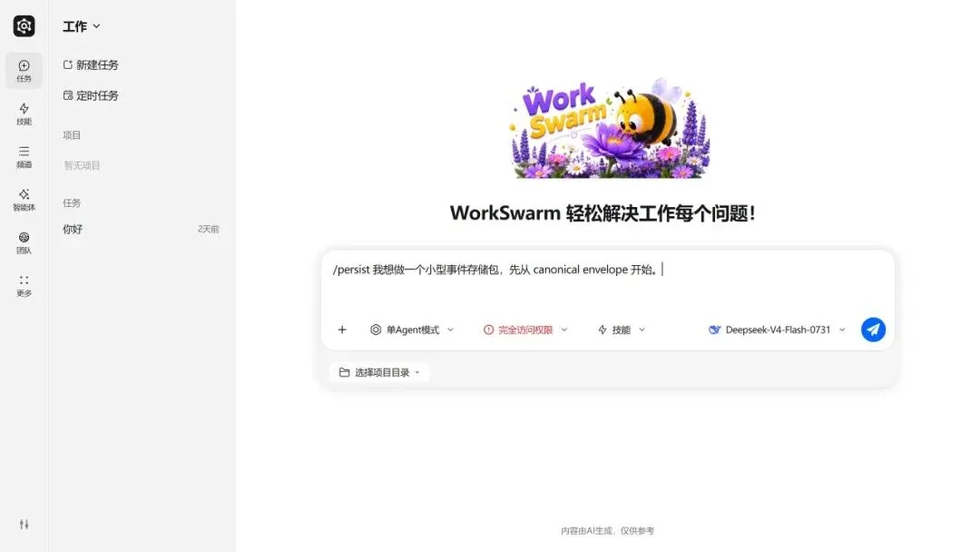Image resolution: width=980 pixels, height=552 pixels.
Task: Open the 完全访问权限 permission dropdown
Action: [x=525, y=330]
